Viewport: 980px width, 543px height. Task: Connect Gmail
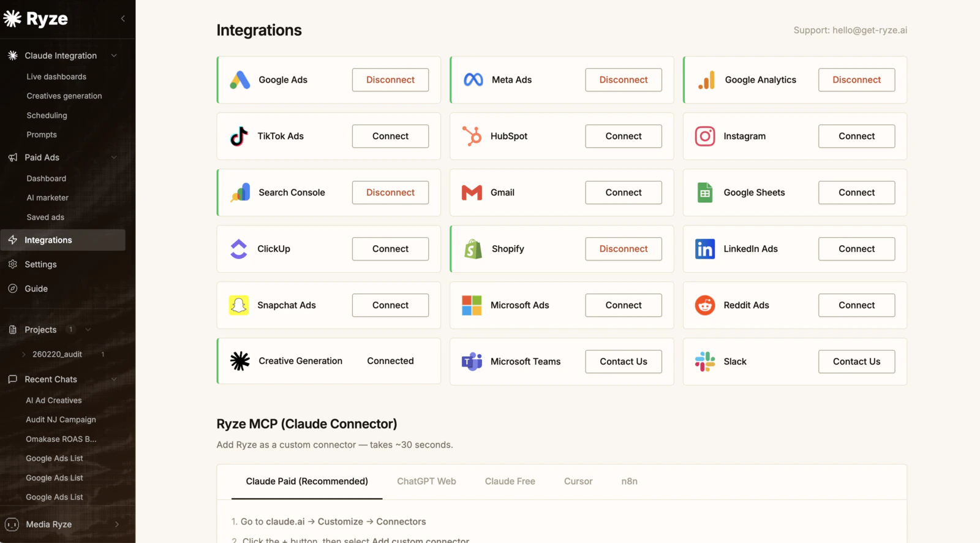click(624, 192)
